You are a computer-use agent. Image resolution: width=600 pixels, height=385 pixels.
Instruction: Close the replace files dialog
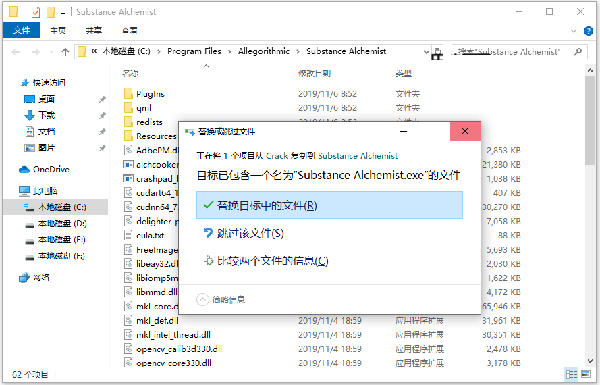[465, 131]
